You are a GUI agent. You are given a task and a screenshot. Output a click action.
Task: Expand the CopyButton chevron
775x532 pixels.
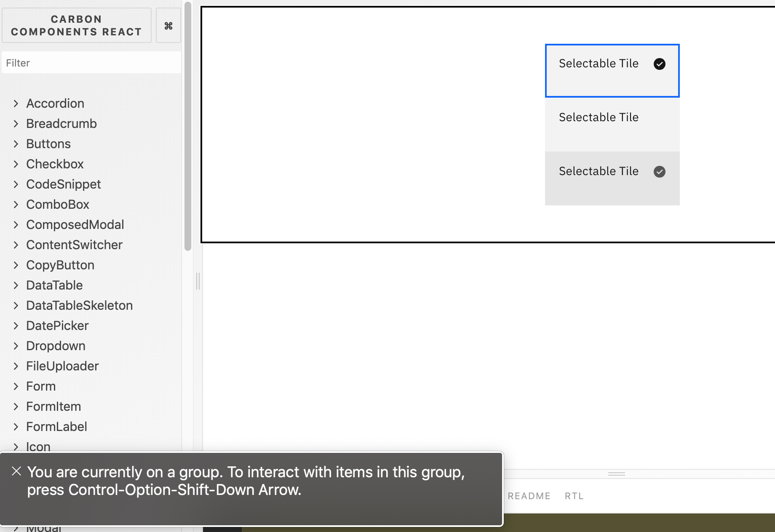(16, 265)
